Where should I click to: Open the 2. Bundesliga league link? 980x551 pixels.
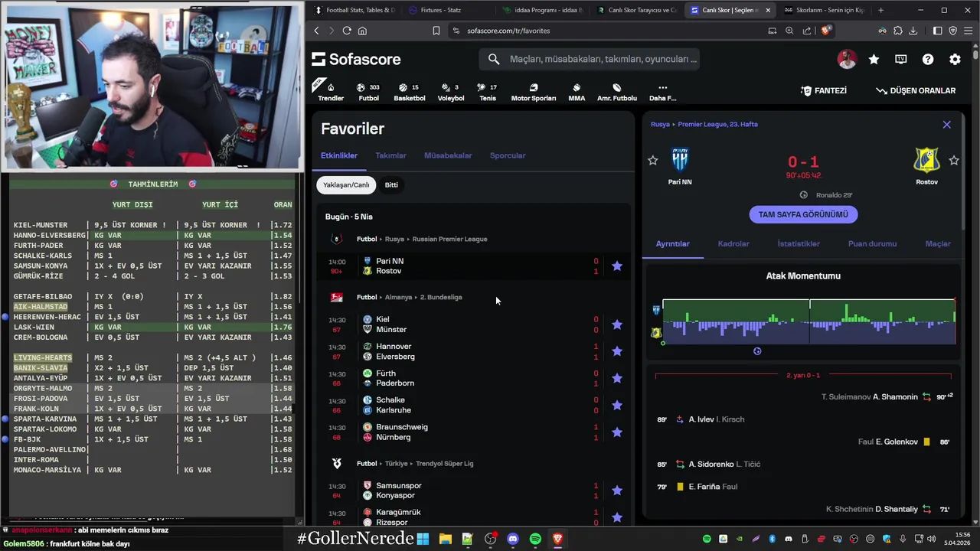[x=441, y=297]
